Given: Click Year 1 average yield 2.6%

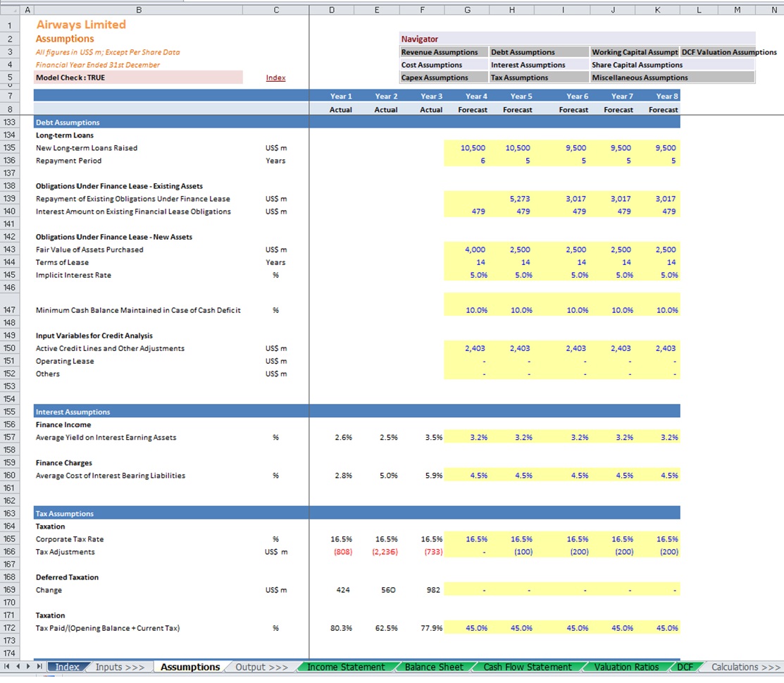Looking at the screenshot, I should pyautogui.click(x=332, y=437).
